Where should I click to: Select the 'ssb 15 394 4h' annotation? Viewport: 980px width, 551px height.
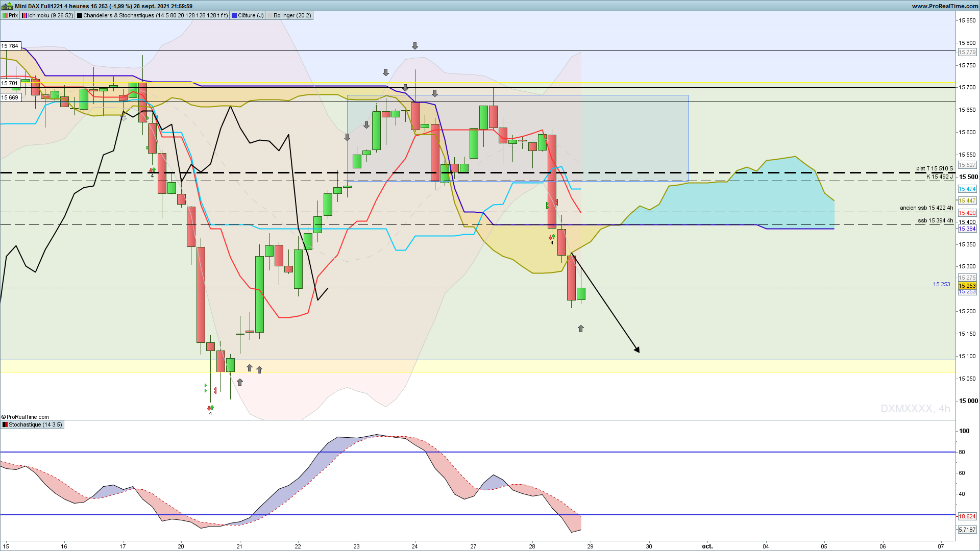click(935, 221)
